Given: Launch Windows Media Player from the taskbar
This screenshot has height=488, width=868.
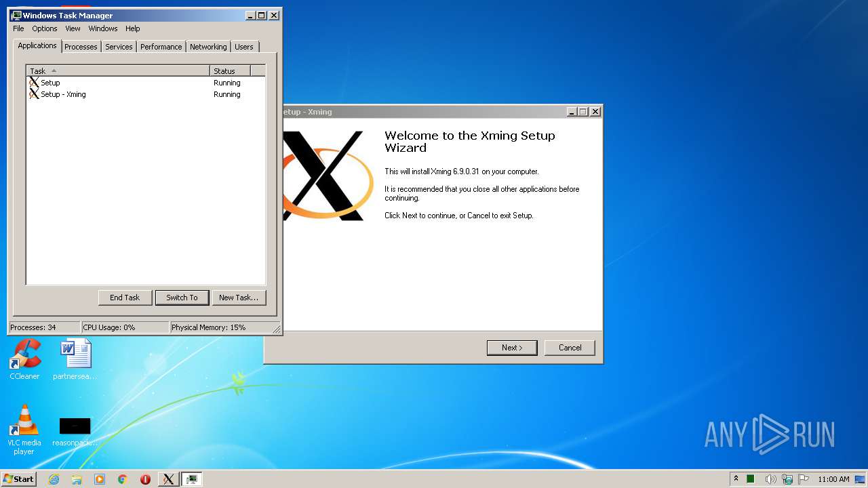Looking at the screenshot, I should pos(100,479).
